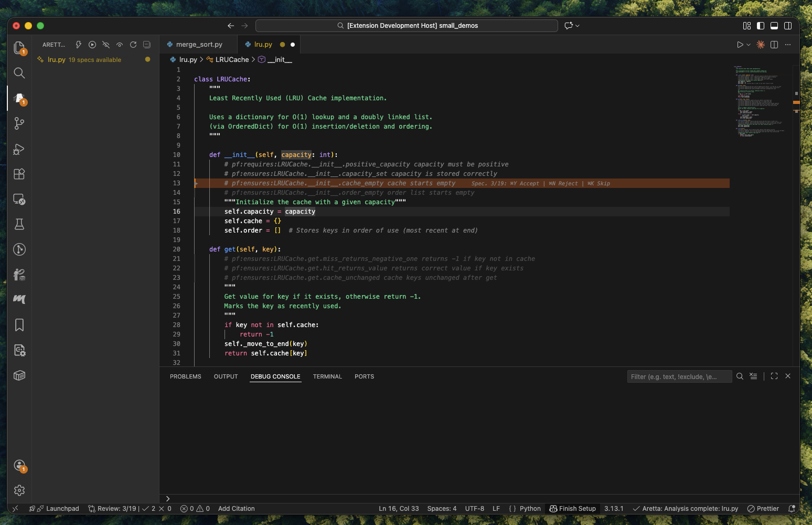Image resolution: width=812 pixels, height=525 pixels.
Task: Switch to the merge_sort.py tab
Action: (199, 45)
